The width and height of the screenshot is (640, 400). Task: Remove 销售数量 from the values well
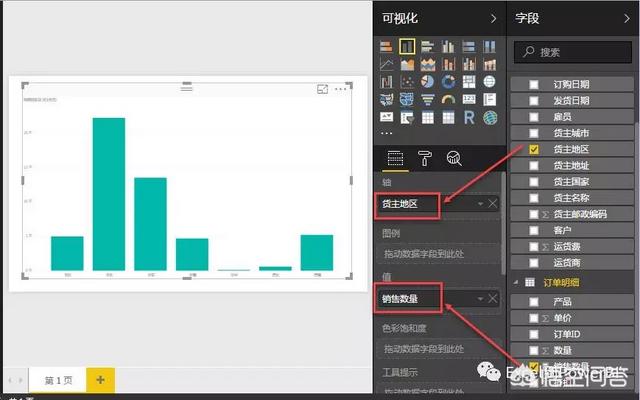click(493, 298)
